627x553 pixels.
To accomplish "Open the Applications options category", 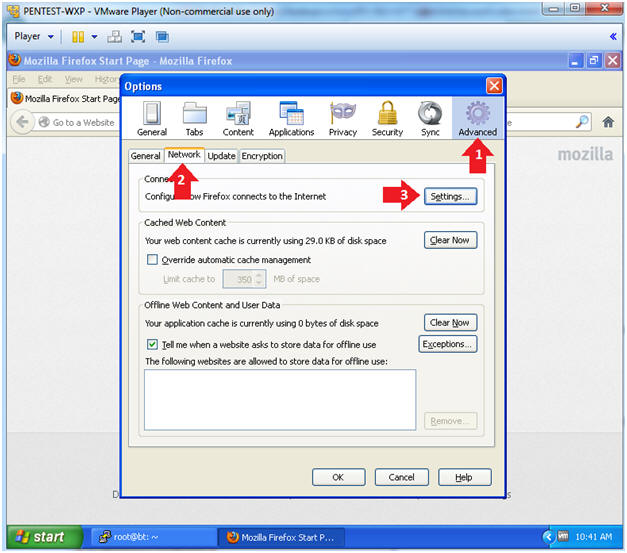I will 291,119.
